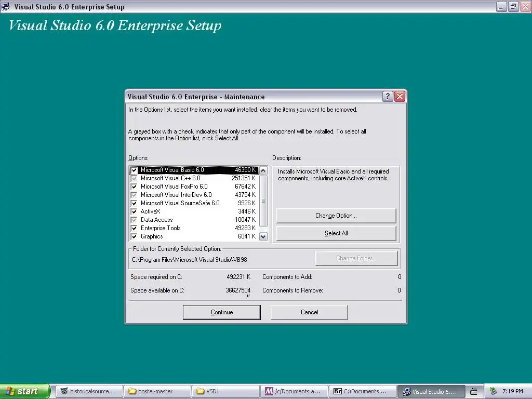The width and height of the screenshot is (532, 399).
Task: Click the disabled Change Folder... button
Action: pyautogui.click(x=356, y=258)
